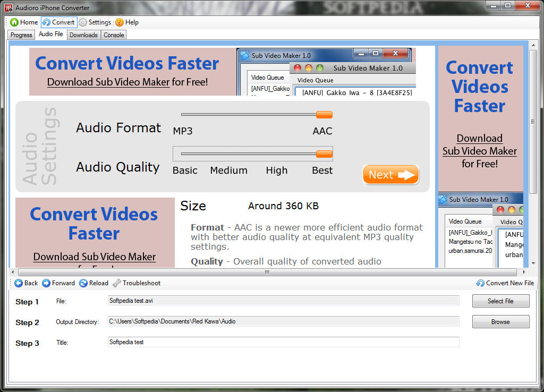Open top banner Download Sub Video Maker link
The height and width of the screenshot is (392, 544).
tap(108, 82)
